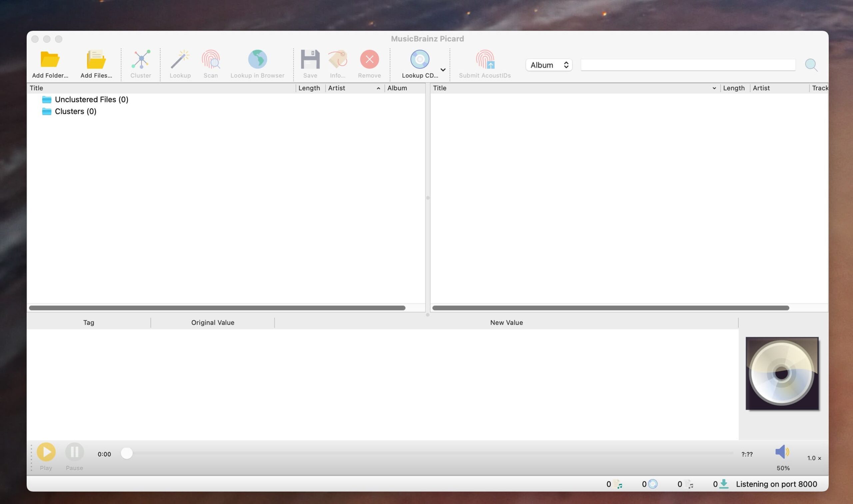Click the Tag column header
Screen dimensions: 853x504
pos(89,323)
